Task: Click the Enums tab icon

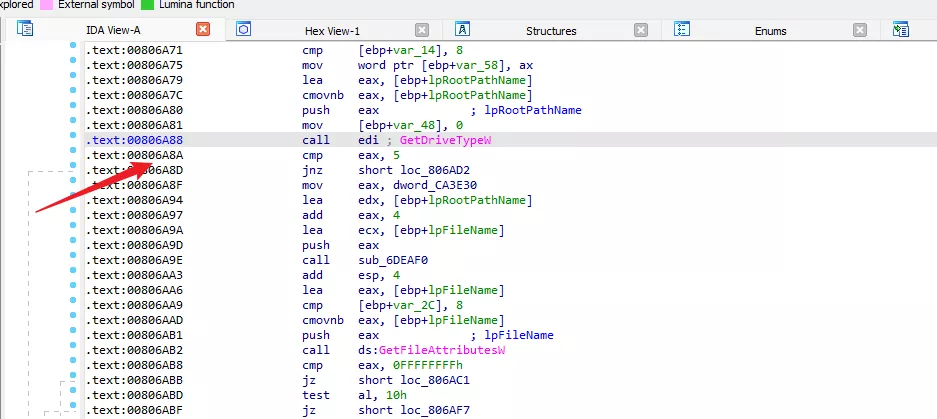Action: 682,30
